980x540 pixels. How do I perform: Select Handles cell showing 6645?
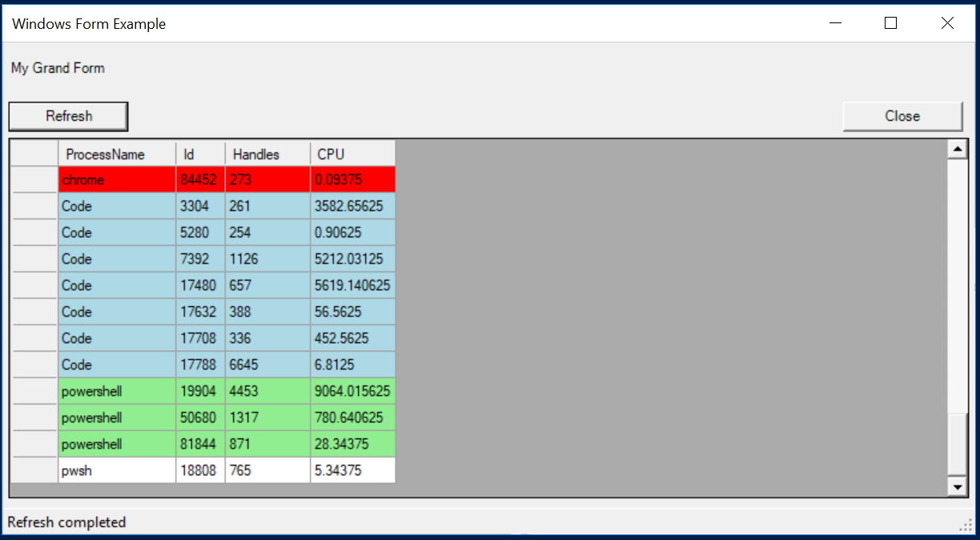tap(267, 365)
